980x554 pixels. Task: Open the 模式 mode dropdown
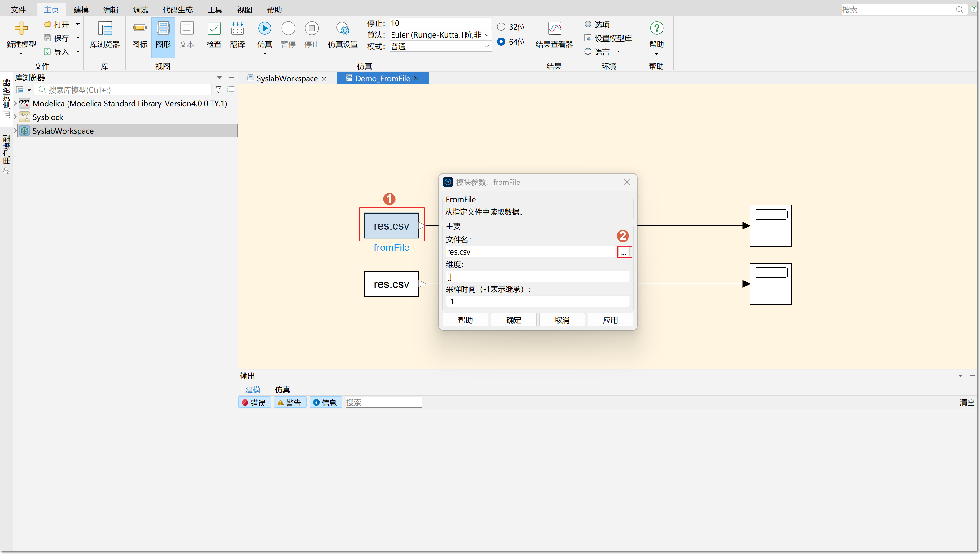486,47
